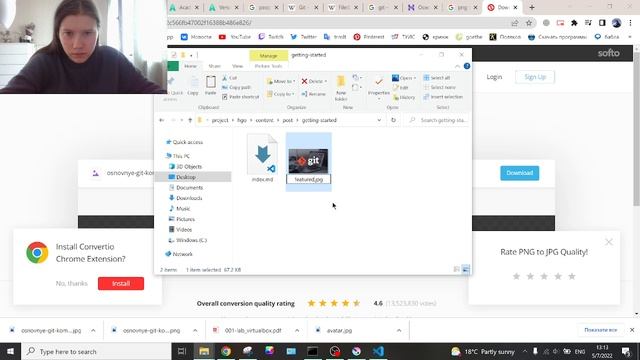Open the Windows Start menu
Screen dimensions: 640x360
point(10,351)
